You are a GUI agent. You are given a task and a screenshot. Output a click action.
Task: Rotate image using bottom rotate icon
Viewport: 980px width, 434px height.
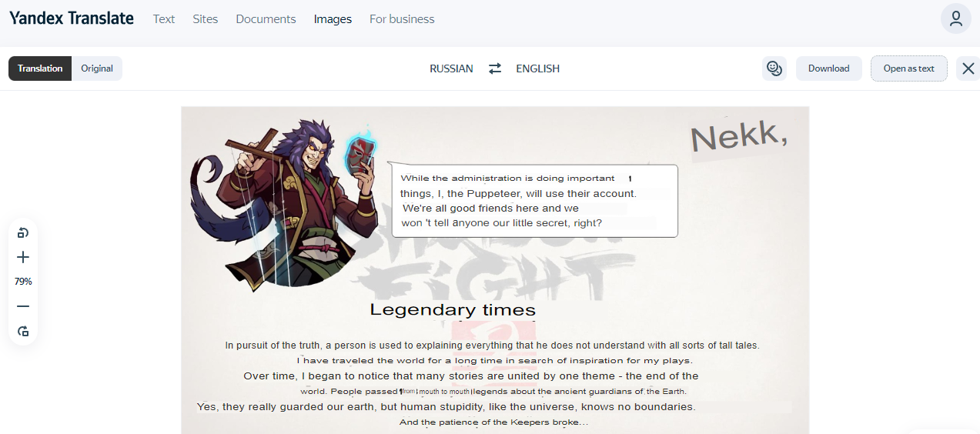coord(23,331)
